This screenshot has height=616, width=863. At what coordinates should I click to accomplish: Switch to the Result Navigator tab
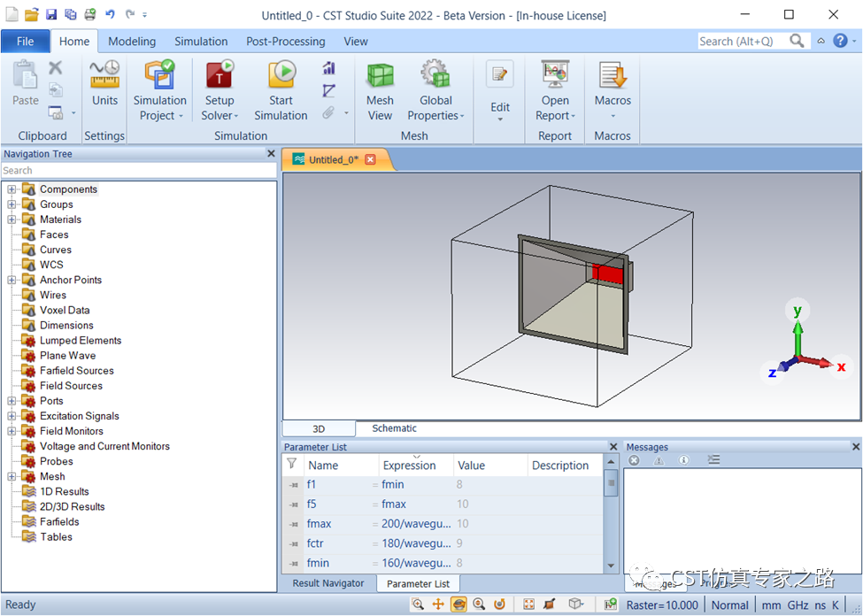click(328, 583)
